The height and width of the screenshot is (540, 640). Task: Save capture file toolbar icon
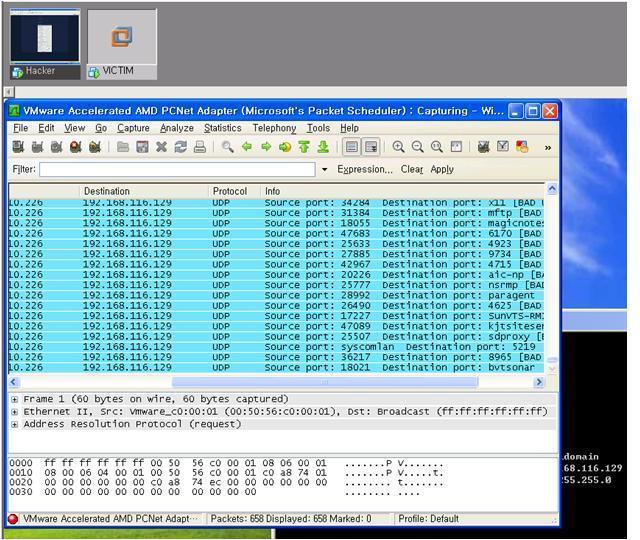coord(142,147)
